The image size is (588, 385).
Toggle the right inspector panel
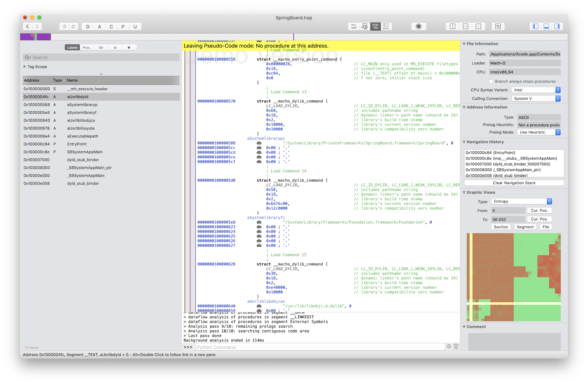557,26
